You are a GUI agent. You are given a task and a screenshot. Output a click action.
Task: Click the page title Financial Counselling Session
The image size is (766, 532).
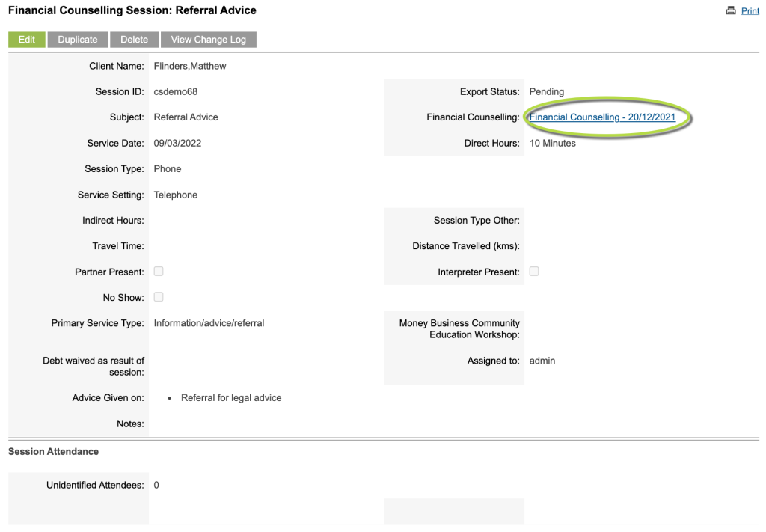click(132, 10)
